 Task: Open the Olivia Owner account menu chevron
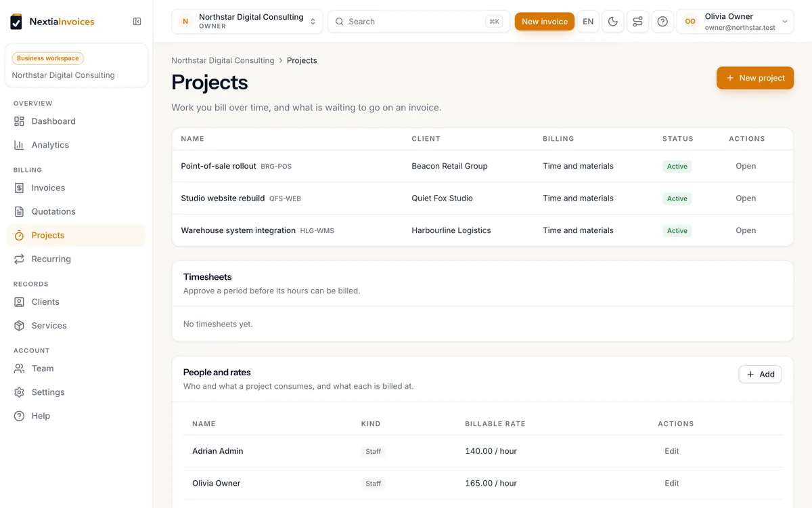pos(785,22)
